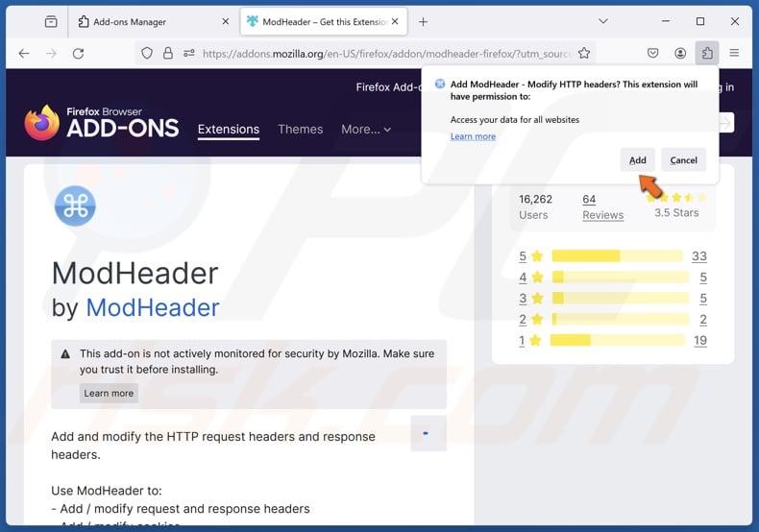The height and width of the screenshot is (532, 759).
Task: Go back using the back arrow
Action: [24, 53]
